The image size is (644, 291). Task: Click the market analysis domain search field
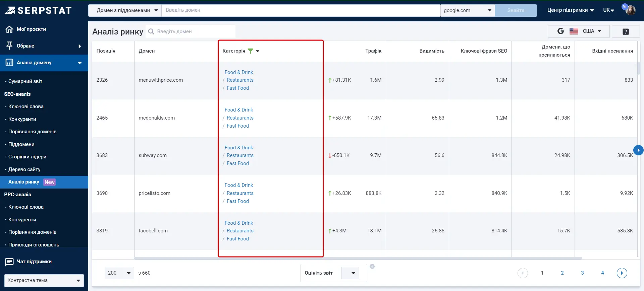click(191, 31)
